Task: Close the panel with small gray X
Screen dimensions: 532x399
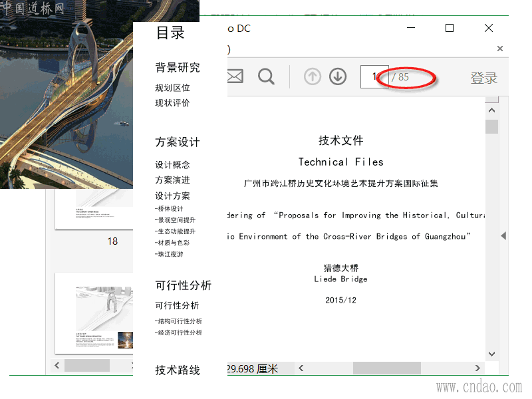Action: 500,49
